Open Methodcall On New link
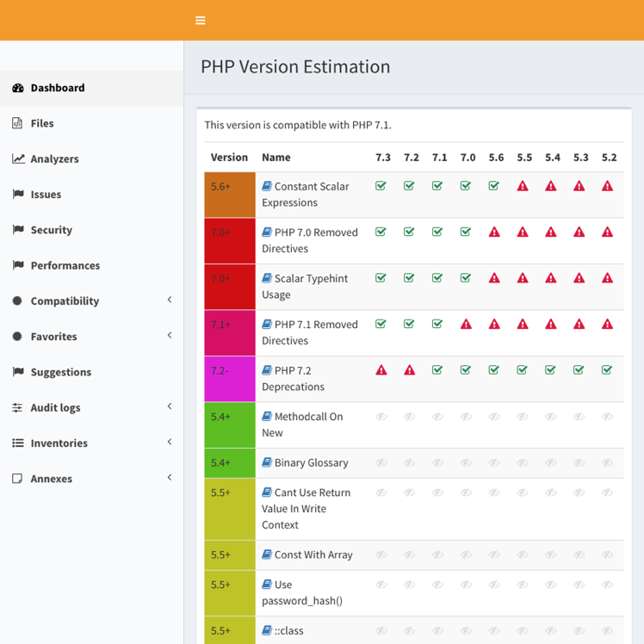The width and height of the screenshot is (644, 644). [x=302, y=424]
